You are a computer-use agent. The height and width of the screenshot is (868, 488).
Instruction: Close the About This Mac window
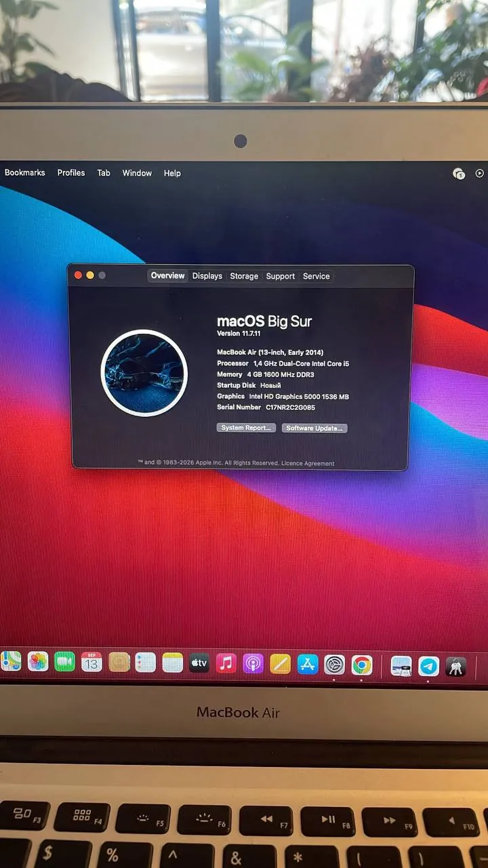click(78, 275)
